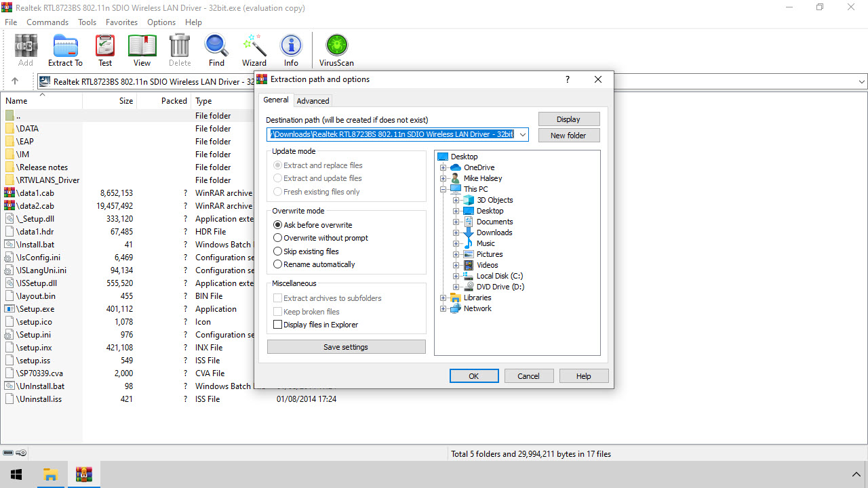
Task: Click WinRAR icon in taskbar
Action: [84, 474]
